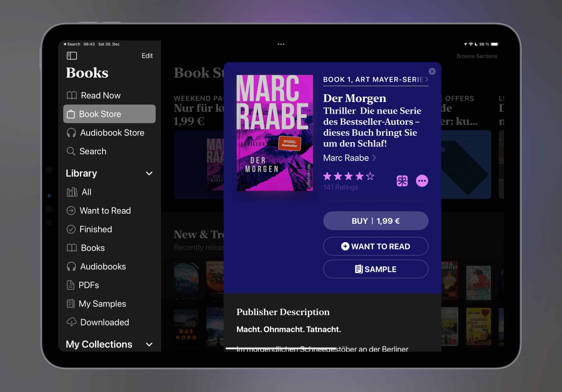This screenshot has width=562, height=392.
Task: Tap the Do Not Disturb moon icon
Action: point(476,44)
